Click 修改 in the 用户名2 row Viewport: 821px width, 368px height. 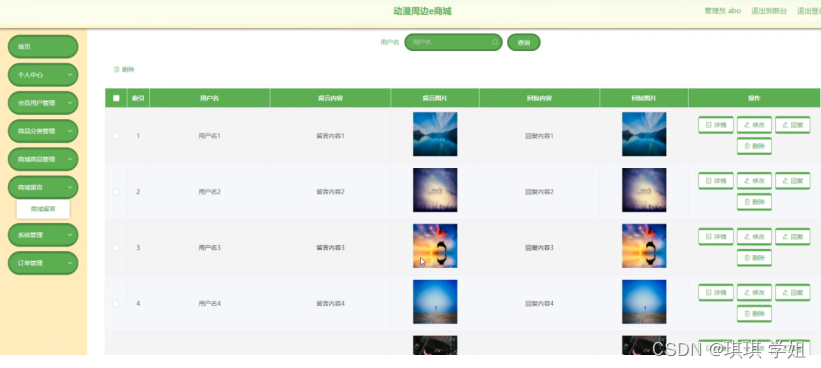[x=754, y=181]
